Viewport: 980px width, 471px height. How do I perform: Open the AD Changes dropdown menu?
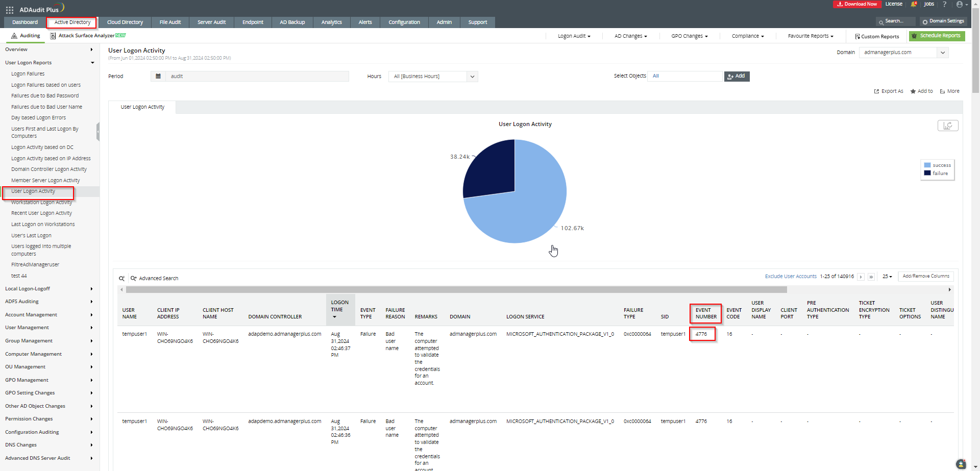pyautogui.click(x=630, y=36)
